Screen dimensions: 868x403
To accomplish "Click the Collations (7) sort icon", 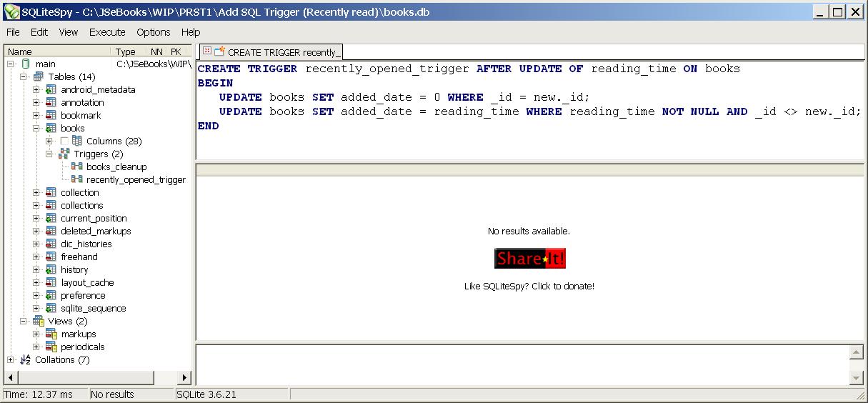I will pyautogui.click(x=26, y=360).
